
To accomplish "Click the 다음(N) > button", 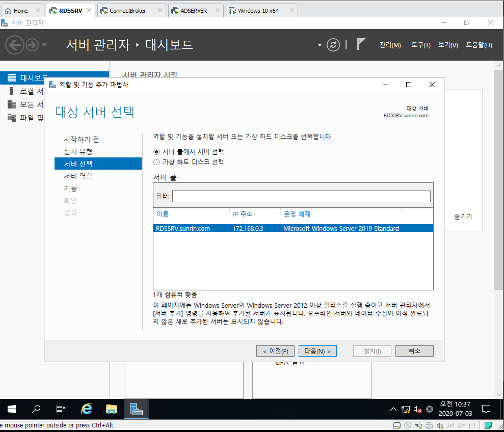I will tap(317, 352).
